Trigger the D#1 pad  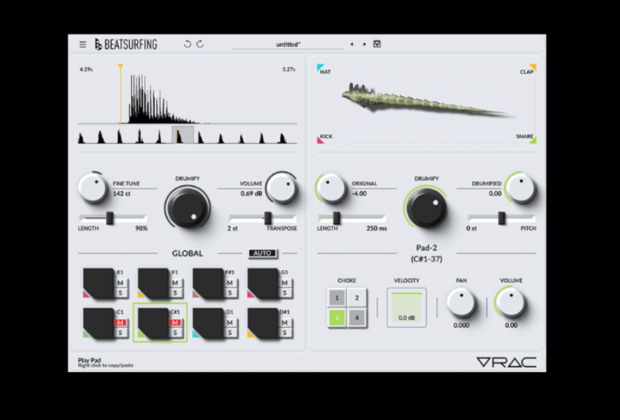pos(263,323)
